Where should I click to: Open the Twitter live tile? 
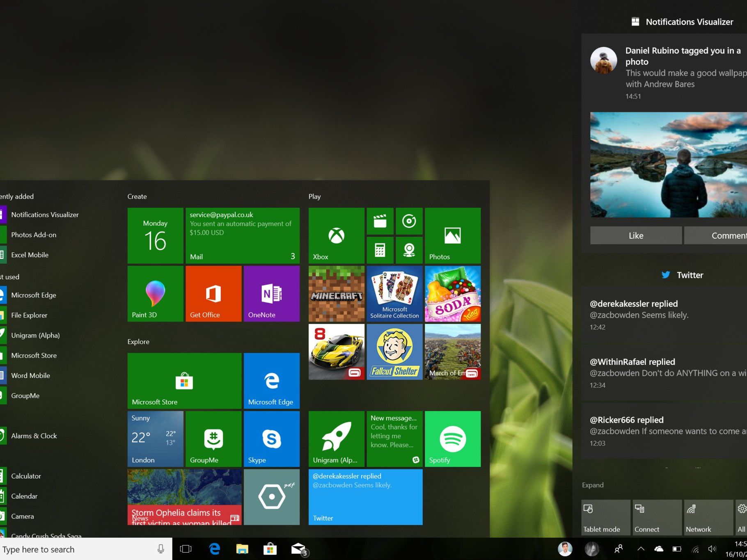click(x=365, y=497)
